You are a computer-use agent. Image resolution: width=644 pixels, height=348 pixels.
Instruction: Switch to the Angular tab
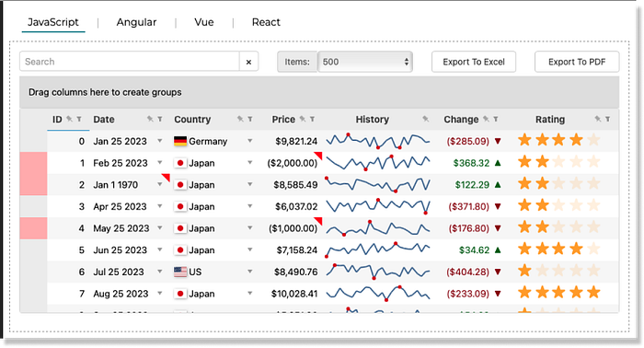coord(136,22)
